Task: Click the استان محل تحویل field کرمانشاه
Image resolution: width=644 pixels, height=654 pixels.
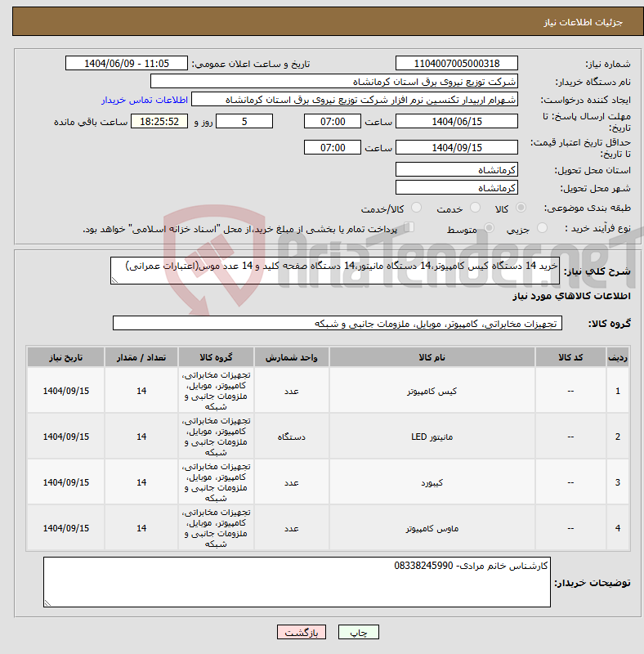Action: click(x=457, y=170)
